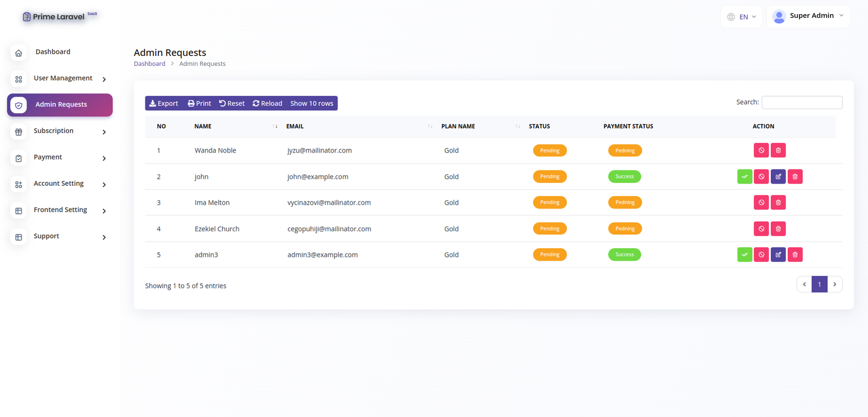The image size is (868, 417).
Task: Edit admin3's request with purple pencil icon
Action: 778,255
